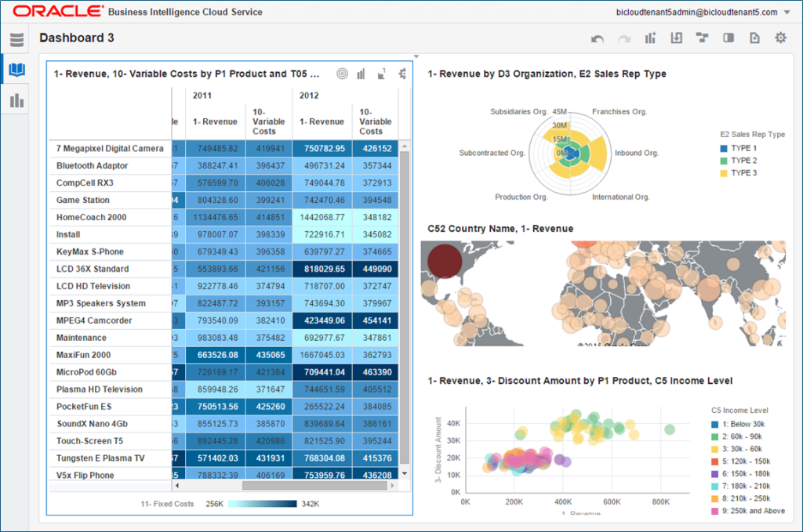The width and height of the screenshot is (803, 532).
Task: Open the dashboard Settings gear icon
Action: [x=780, y=37]
